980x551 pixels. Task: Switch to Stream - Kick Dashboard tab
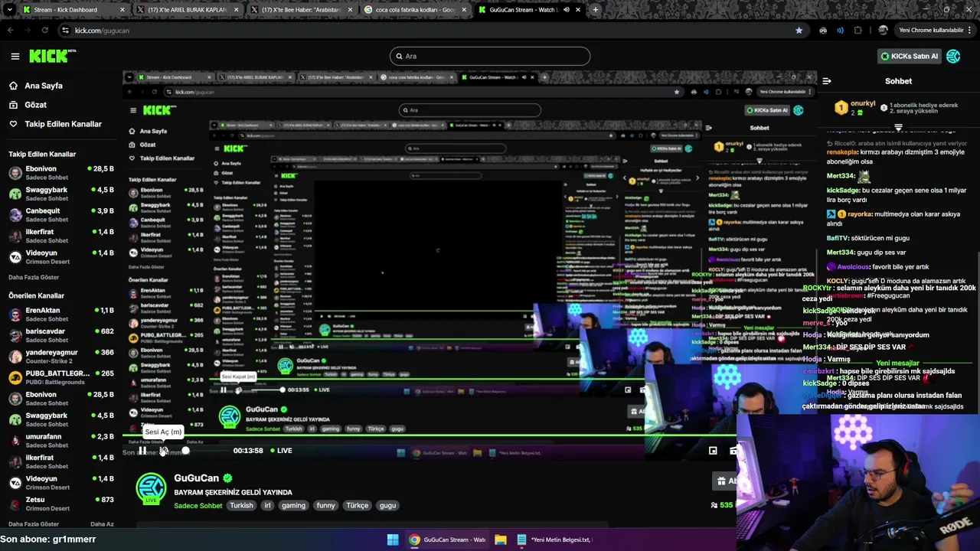73,10
